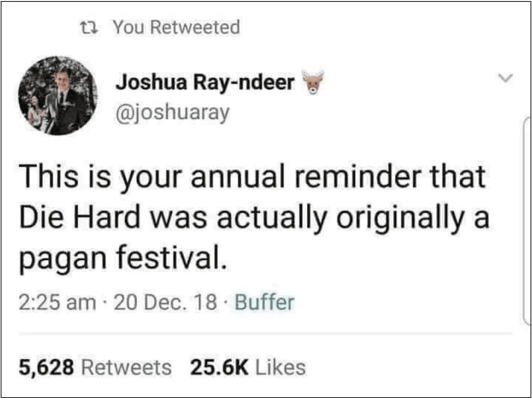Click the word "This" starting the tweet
The image size is (532, 398).
click(49, 177)
